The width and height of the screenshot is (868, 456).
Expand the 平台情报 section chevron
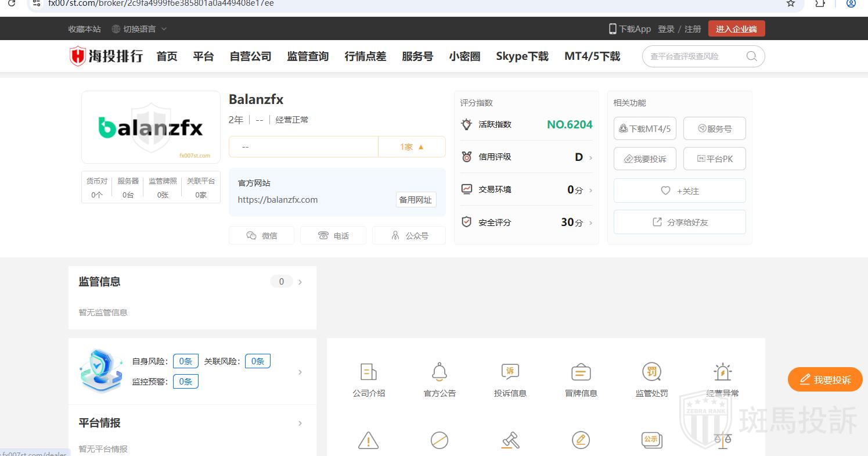click(x=300, y=423)
